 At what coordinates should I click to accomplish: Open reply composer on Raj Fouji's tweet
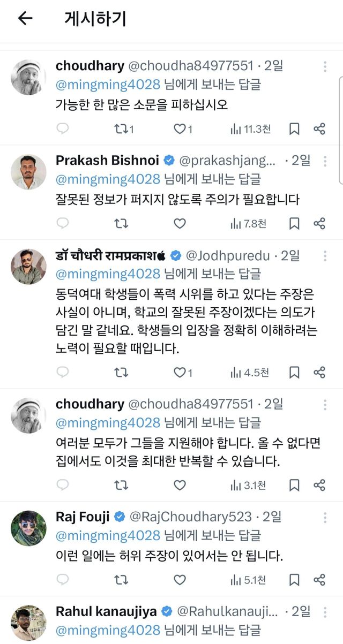pyautogui.click(x=63, y=579)
